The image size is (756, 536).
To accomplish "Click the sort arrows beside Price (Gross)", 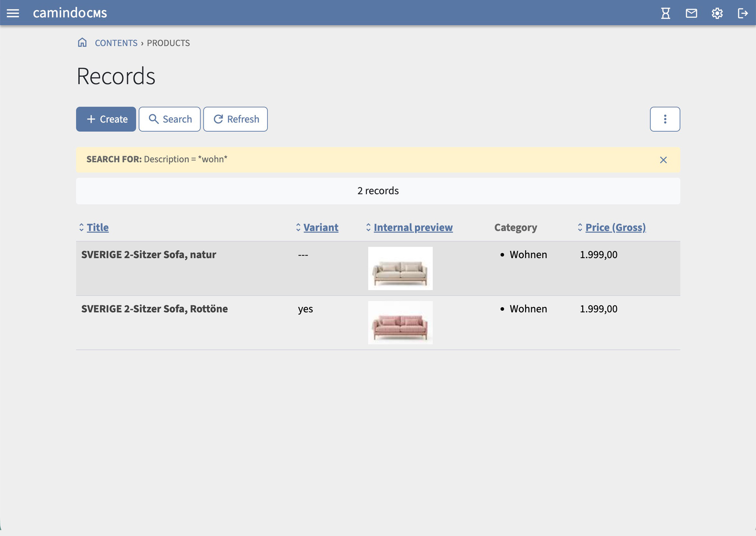I will click(x=580, y=227).
